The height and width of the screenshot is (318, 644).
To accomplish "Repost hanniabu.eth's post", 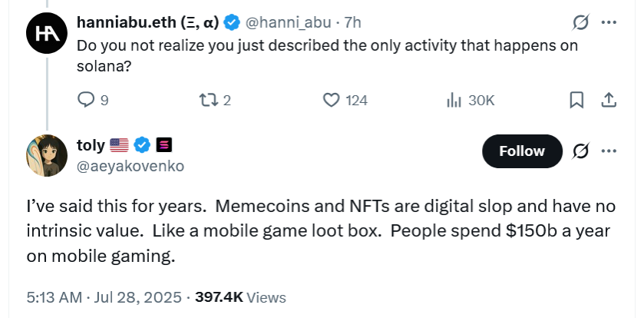I will coord(208,100).
